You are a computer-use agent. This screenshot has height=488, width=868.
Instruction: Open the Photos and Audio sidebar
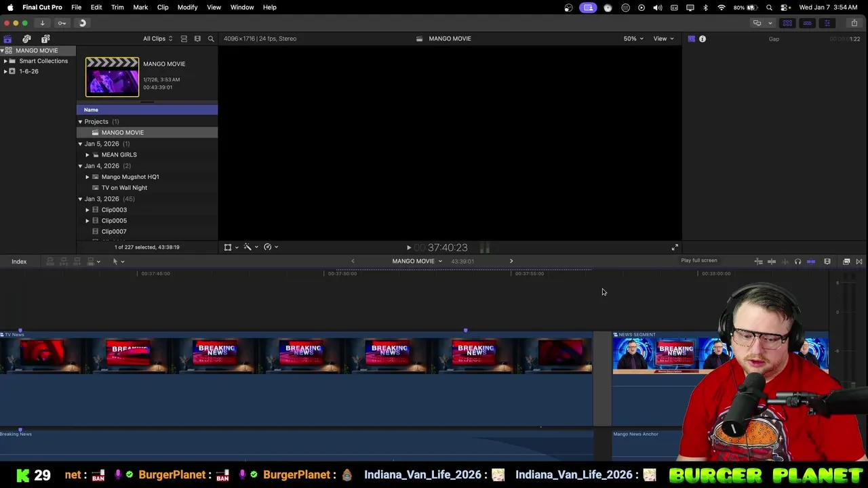[x=26, y=39]
